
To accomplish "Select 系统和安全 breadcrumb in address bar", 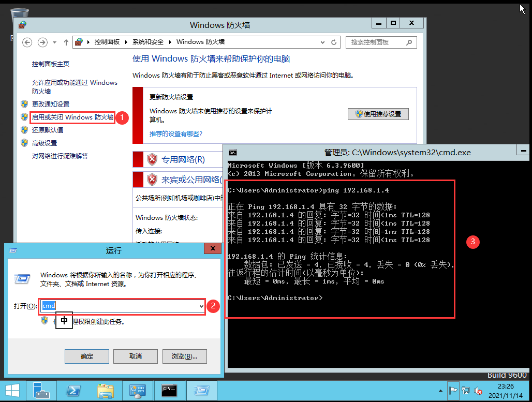I will [148, 42].
